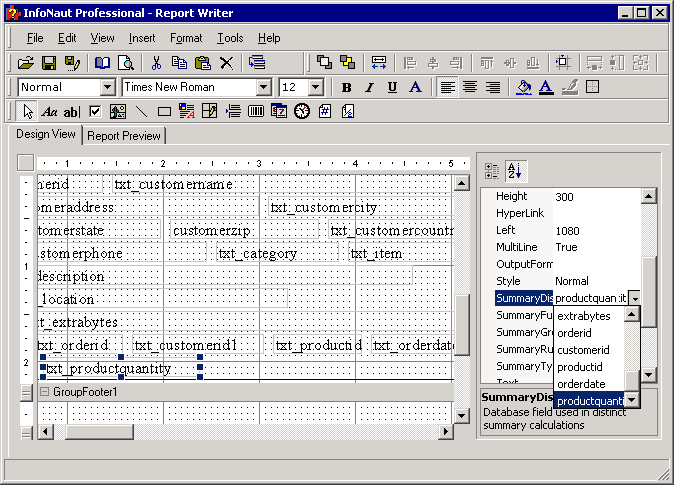Toggle Underline formatting
This screenshot has width=674, height=485.
point(392,87)
